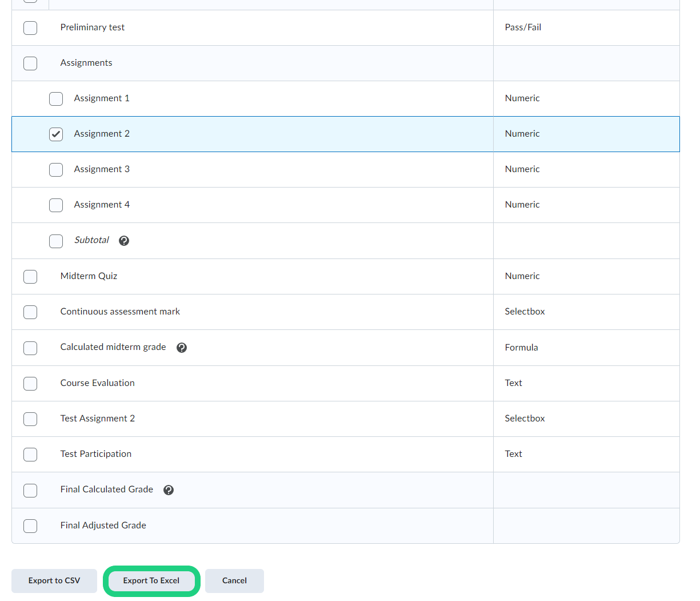Check the Subtotal checkbox
The width and height of the screenshot is (700, 601).
(56, 241)
